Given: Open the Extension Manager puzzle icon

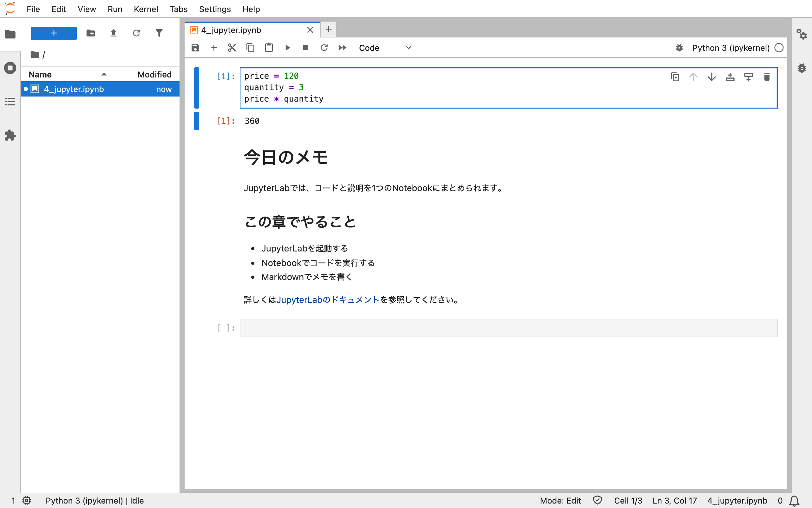Looking at the screenshot, I should (10, 135).
